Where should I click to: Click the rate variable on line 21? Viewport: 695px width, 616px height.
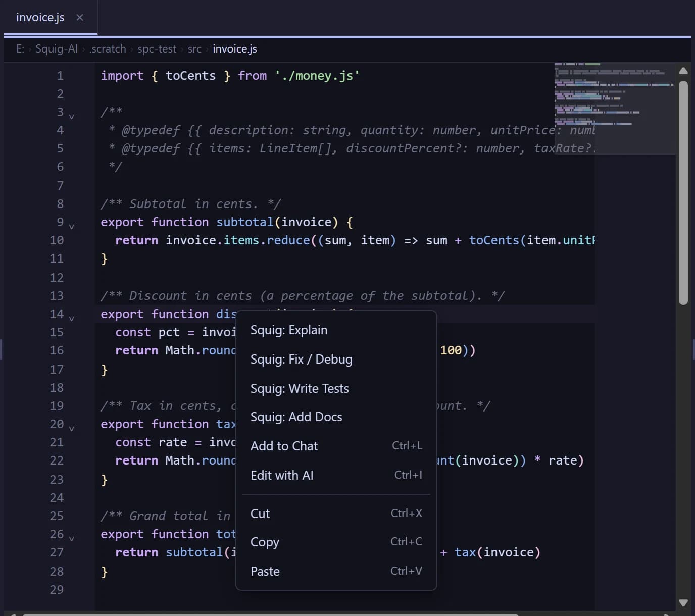tap(173, 442)
